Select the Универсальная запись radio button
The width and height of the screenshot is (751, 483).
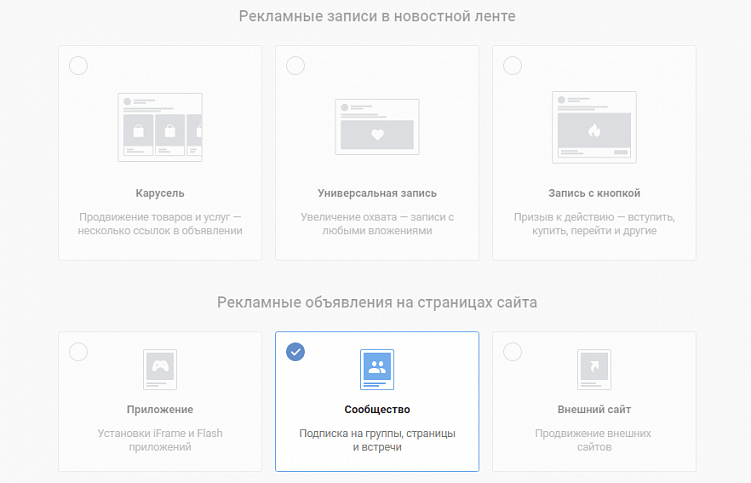click(x=296, y=66)
